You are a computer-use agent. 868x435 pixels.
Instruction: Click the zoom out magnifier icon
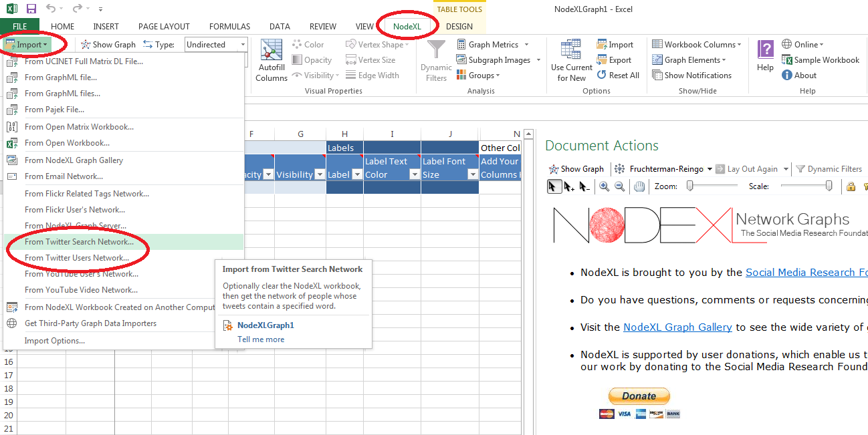pyautogui.click(x=620, y=187)
